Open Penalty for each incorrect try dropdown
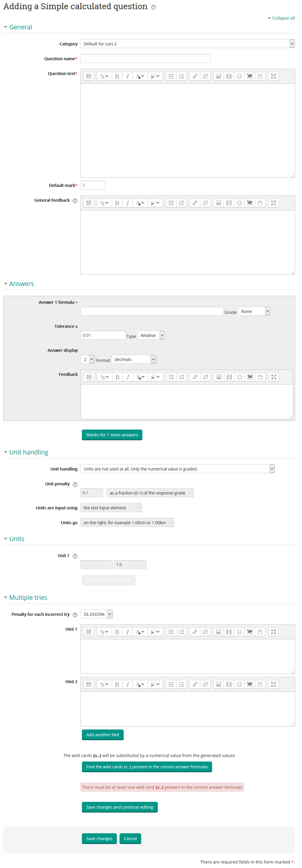 click(x=96, y=614)
